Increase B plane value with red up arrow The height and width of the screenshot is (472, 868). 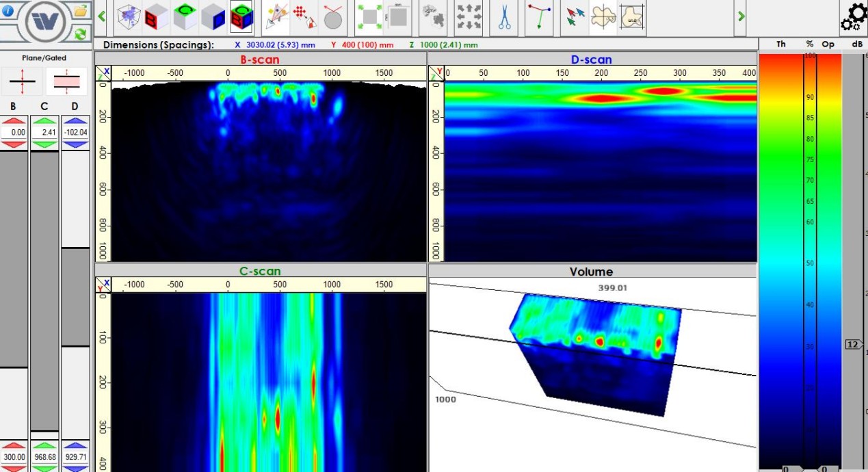point(14,120)
